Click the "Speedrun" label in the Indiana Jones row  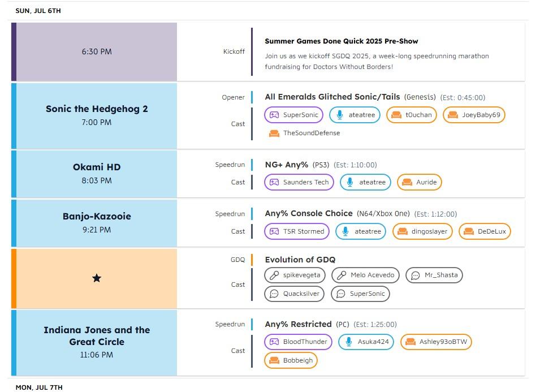(230, 324)
